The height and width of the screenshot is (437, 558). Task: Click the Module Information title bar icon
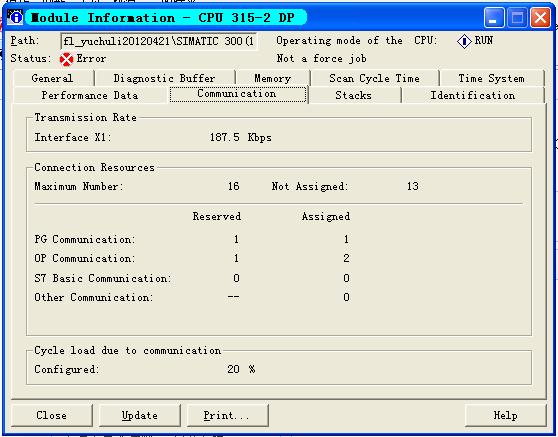tap(15, 17)
